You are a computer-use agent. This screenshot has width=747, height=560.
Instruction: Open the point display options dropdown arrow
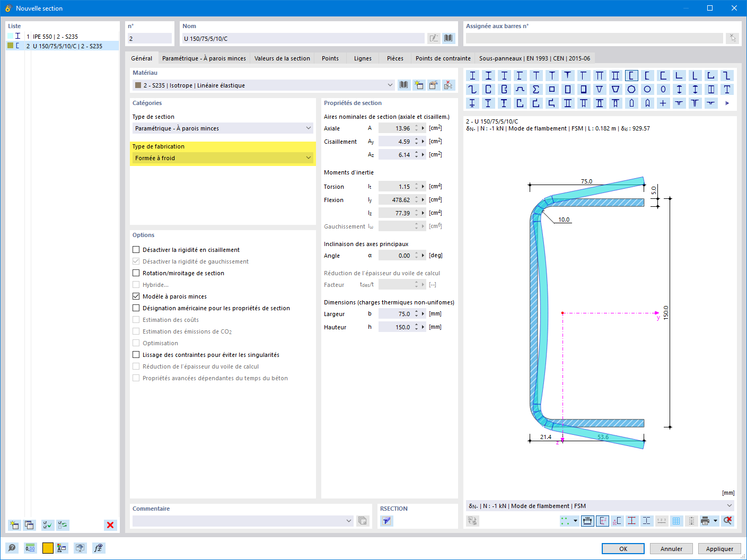point(575,521)
